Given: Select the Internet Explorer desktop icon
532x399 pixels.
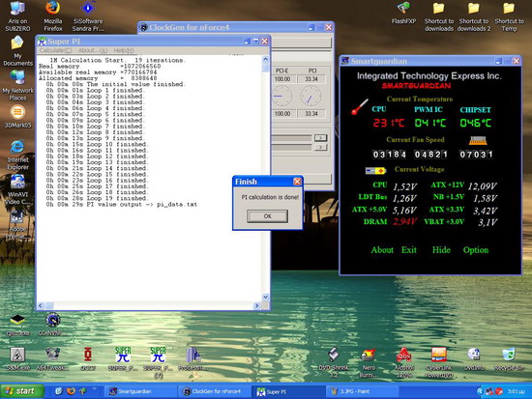Looking at the screenshot, I should tap(17, 155).
